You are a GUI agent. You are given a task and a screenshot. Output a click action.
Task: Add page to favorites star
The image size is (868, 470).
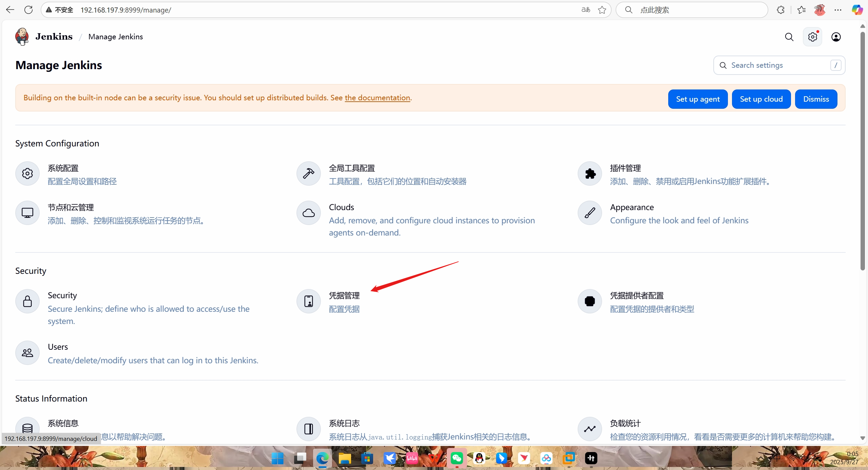click(602, 10)
